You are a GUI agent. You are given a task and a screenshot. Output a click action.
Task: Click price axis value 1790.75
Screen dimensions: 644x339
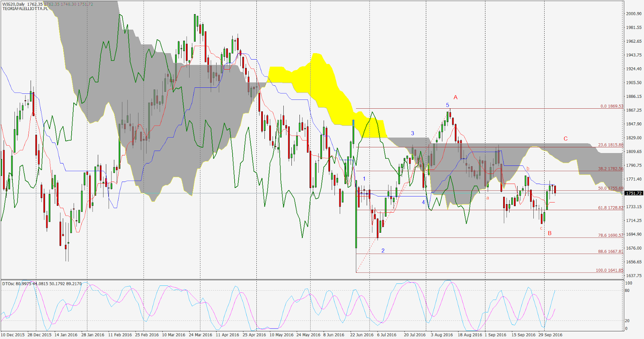tap(634, 165)
